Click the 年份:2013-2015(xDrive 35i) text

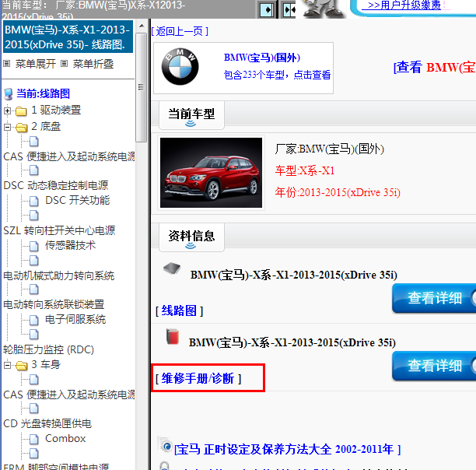point(338,192)
